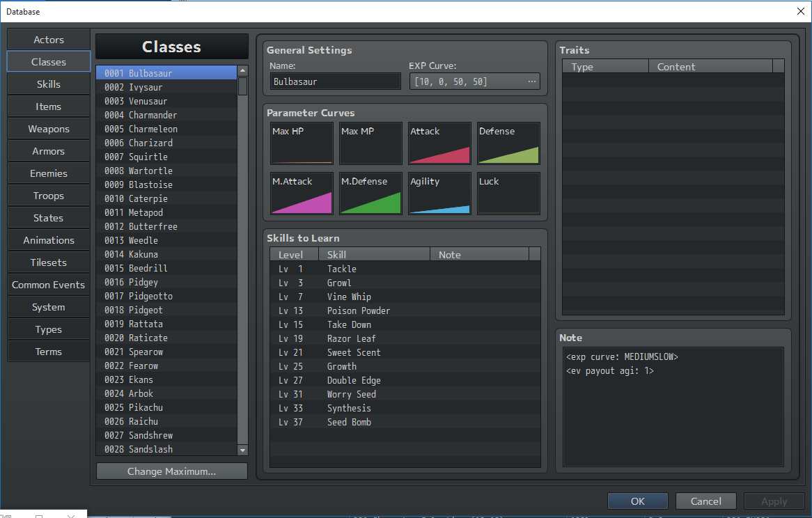
Task: Click the Level column header
Action: [x=294, y=255]
